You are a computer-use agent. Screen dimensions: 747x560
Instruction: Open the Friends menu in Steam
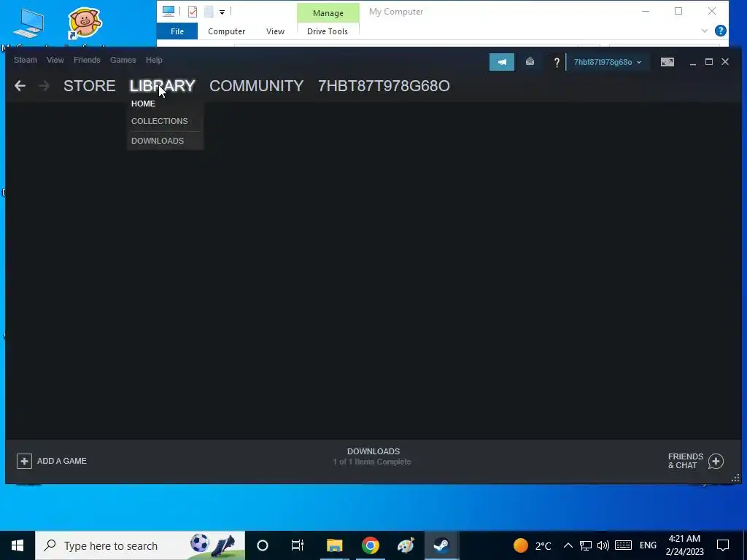coord(87,60)
